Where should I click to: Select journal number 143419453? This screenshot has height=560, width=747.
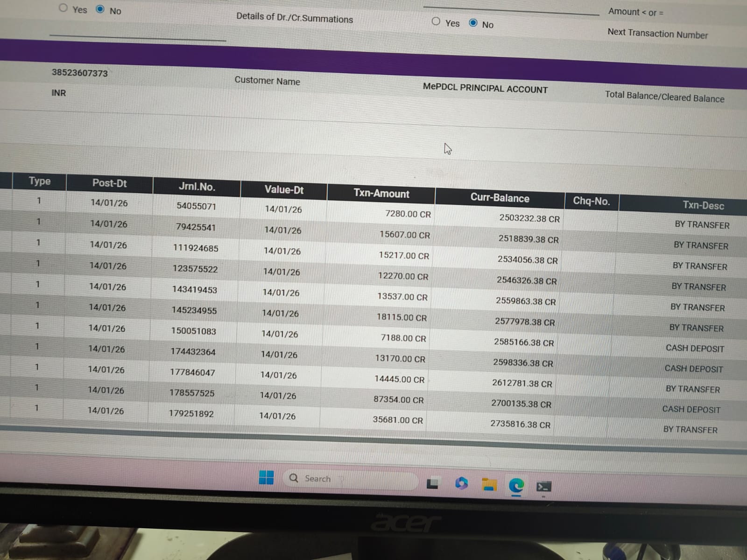[x=194, y=289]
